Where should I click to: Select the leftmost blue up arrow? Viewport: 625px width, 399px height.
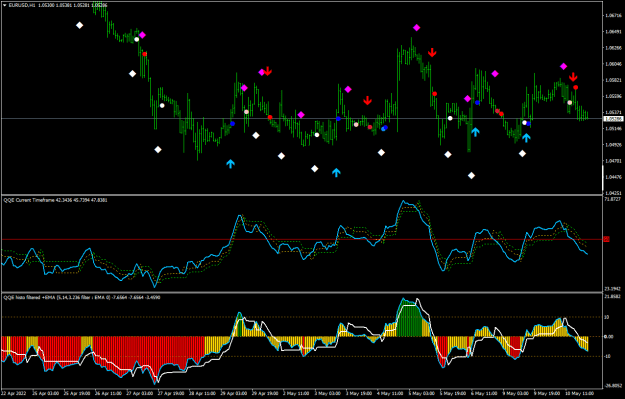tap(230, 163)
